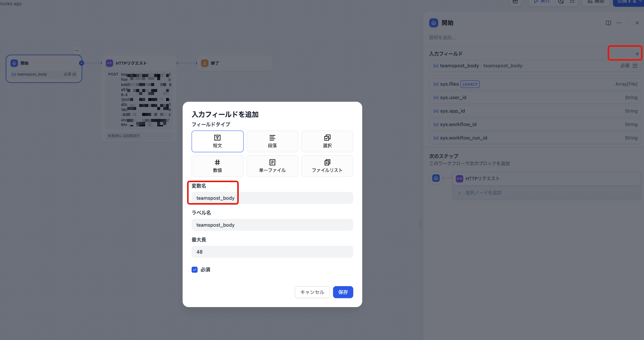The image size is (644, 340).
Task: Open the help book icon in 開始 panel
Action: (x=608, y=23)
